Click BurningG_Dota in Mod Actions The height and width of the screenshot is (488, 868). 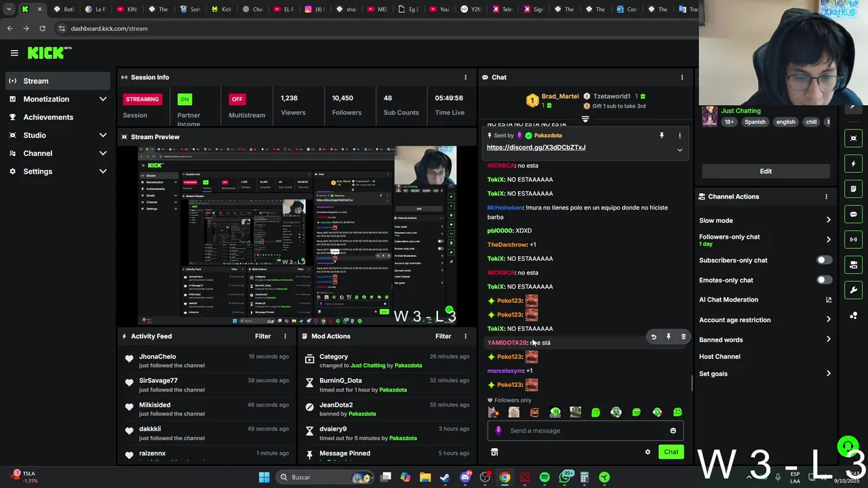[340, 381]
